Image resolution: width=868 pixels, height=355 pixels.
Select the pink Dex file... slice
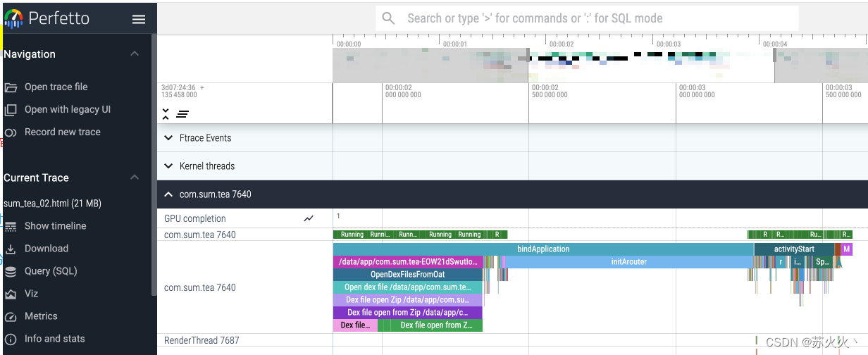(355, 325)
